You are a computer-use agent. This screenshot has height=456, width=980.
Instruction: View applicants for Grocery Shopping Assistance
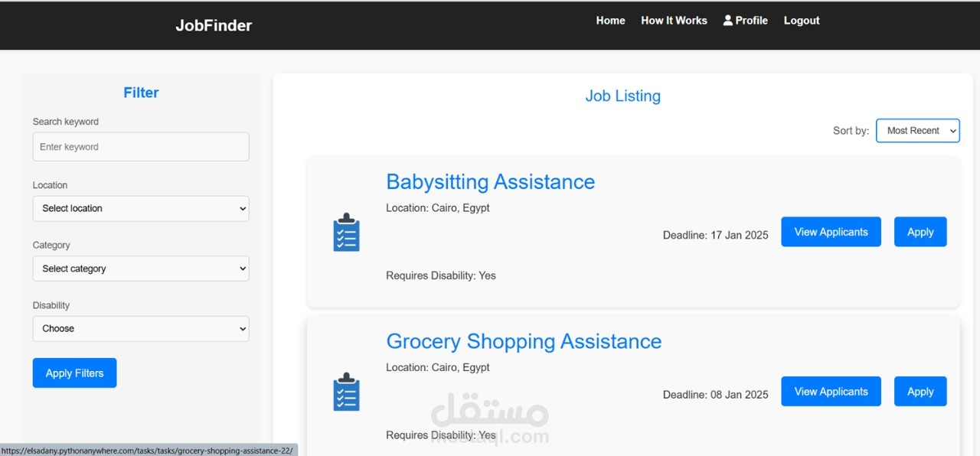point(831,391)
